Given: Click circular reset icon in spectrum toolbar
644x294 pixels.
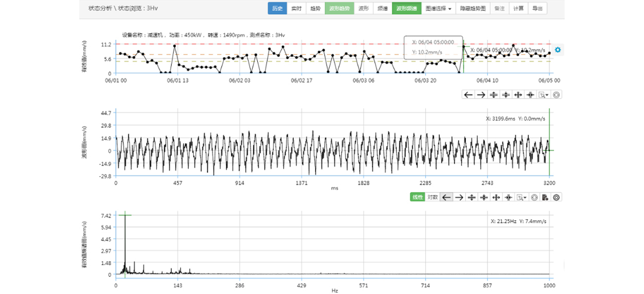Looking at the screenshot, I should coord(534,198).
